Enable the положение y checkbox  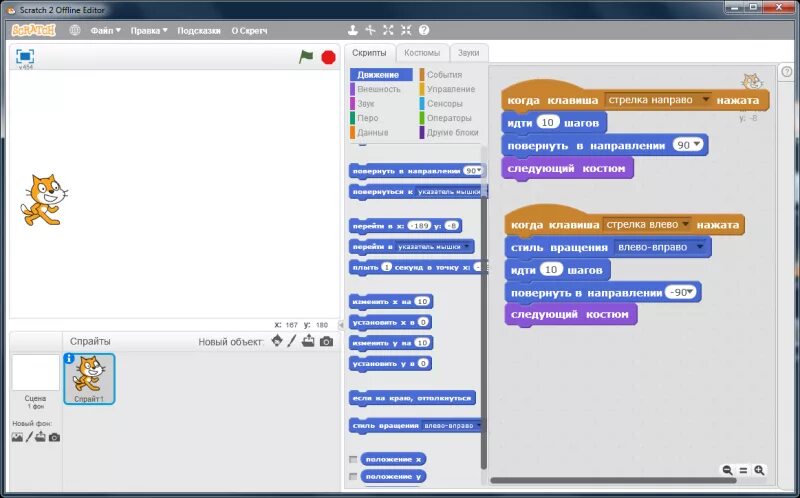pos(353,476)
